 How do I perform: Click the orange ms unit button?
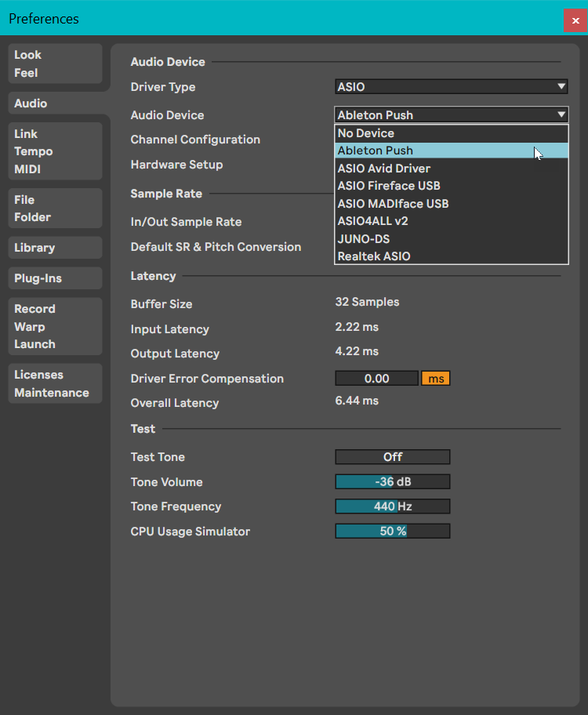[x=436, y=379]
